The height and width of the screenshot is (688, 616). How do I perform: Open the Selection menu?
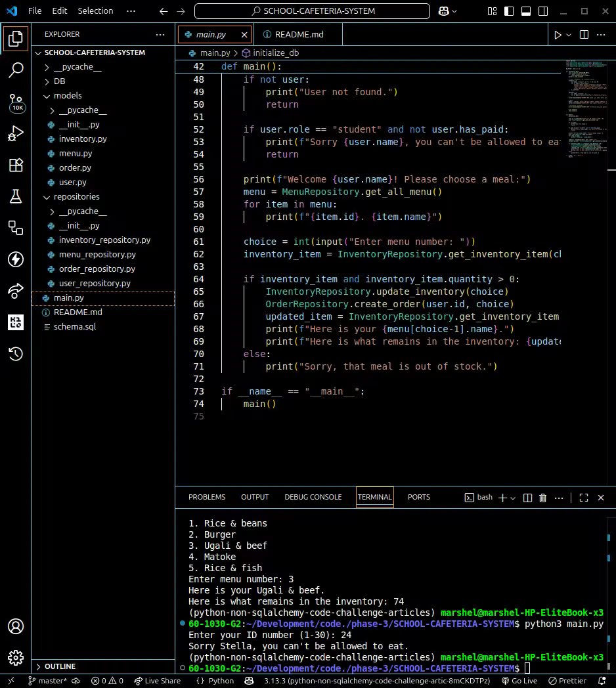(95, 11)
